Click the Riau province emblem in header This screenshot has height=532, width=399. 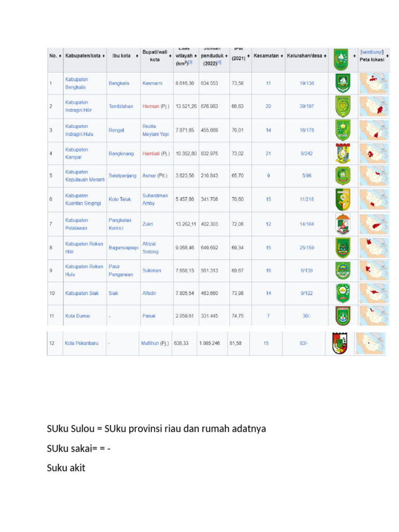click(340, 59)
